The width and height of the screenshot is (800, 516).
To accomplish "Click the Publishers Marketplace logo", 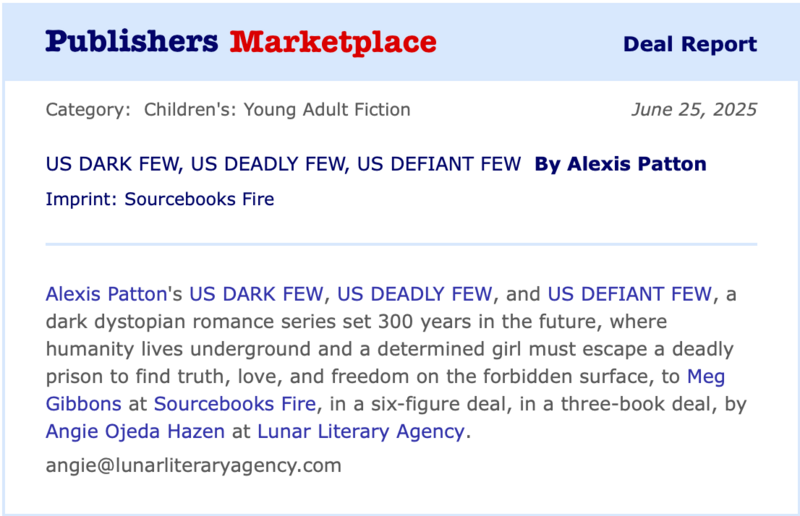I will coord(240,42).
